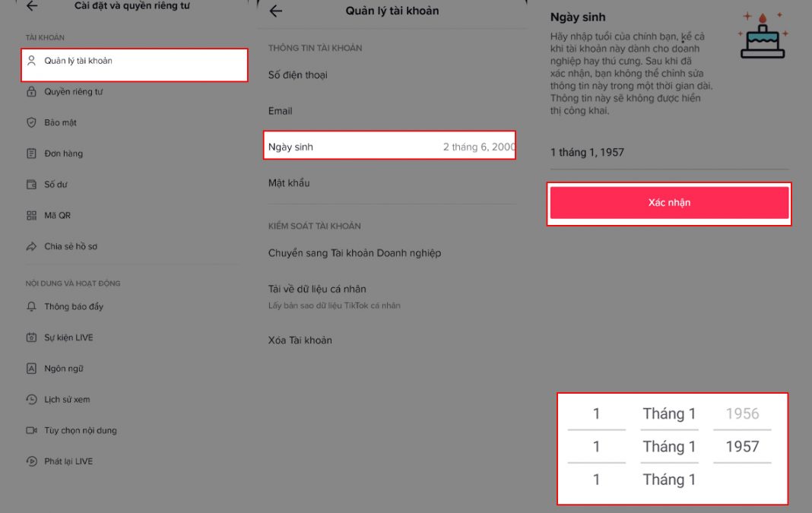Go back from Quản lý tài khoản screen

click(276, 11)
